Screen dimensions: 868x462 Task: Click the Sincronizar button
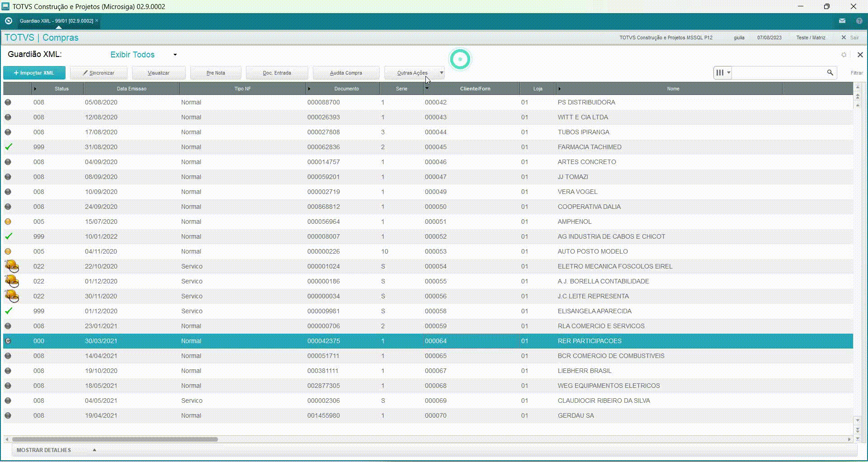pos(99,73)
